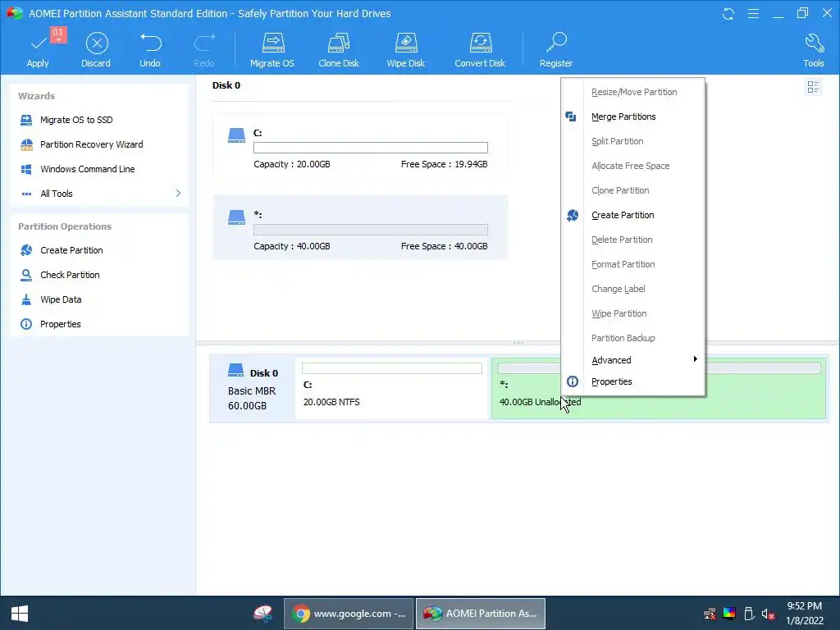Open the pinned paint app on taskbar
This screenshot has width=840, height=630.
click(263, 614)
